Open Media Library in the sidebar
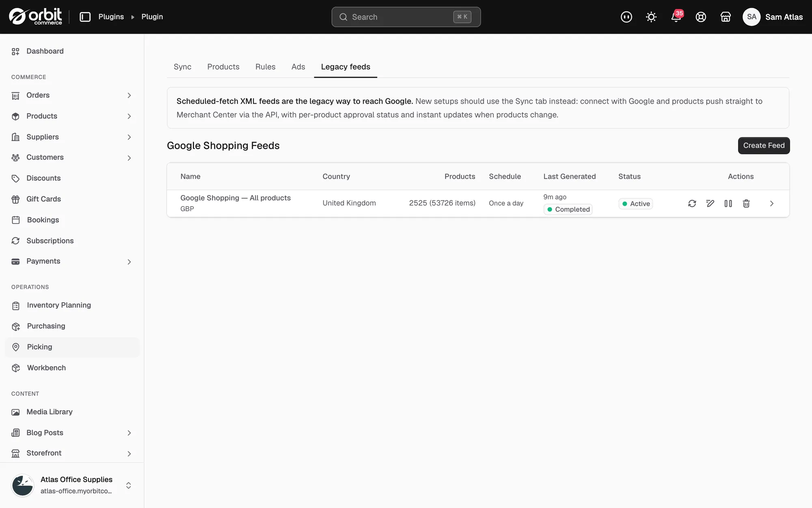This screenshot has height=508, width=812. [x=72, y=412]
